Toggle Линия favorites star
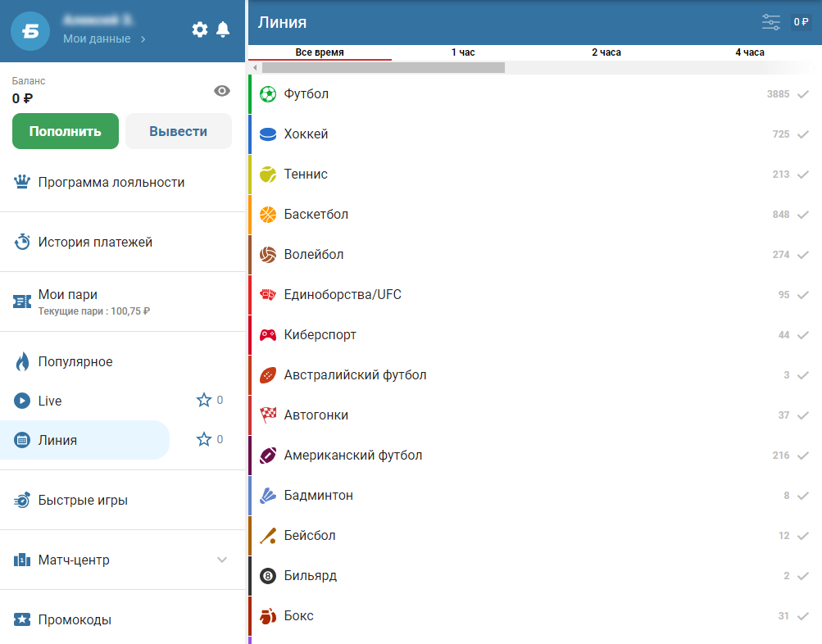The image size is (822, 644). pyautogui.click(x=204, y=439)
